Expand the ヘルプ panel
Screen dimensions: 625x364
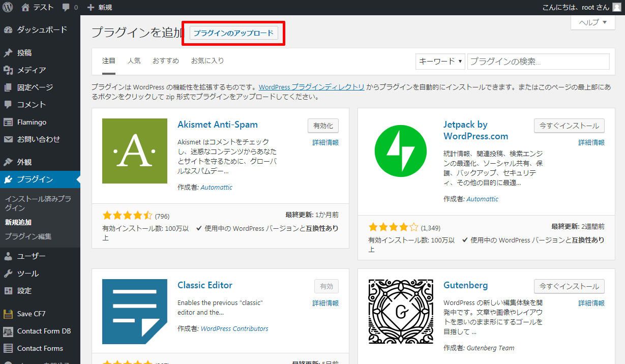(x=592, y=22)
